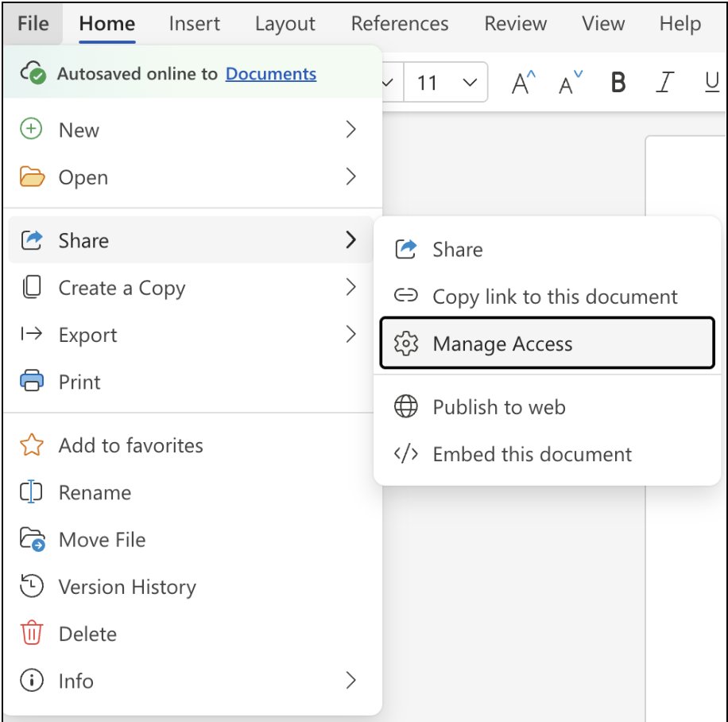Click the copy pages icon beside Create a Copy

click(x=32, y=287)
